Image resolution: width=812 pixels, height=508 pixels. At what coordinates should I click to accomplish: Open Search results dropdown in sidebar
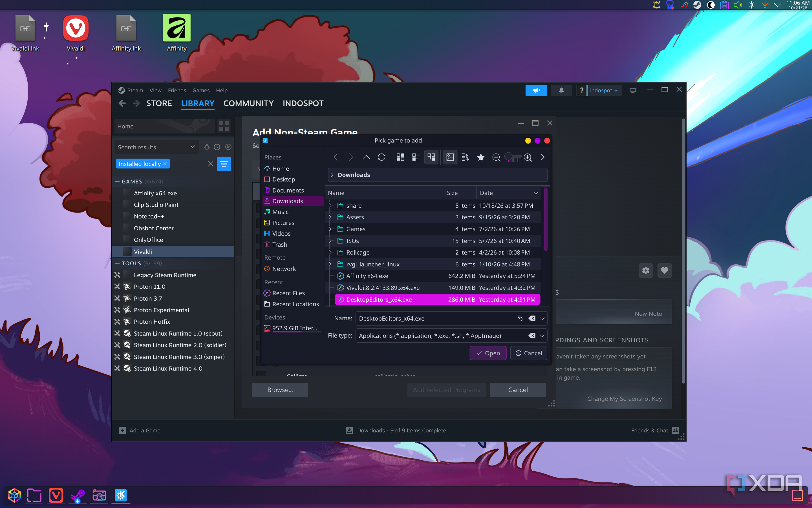(156, 147)
